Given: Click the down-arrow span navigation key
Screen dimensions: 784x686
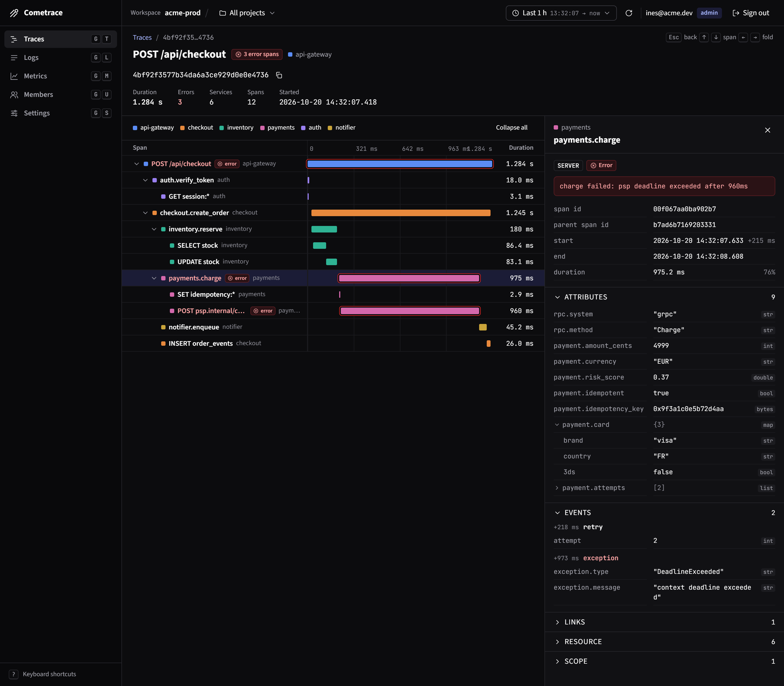Looking at the screenshot, I should 716,37.
